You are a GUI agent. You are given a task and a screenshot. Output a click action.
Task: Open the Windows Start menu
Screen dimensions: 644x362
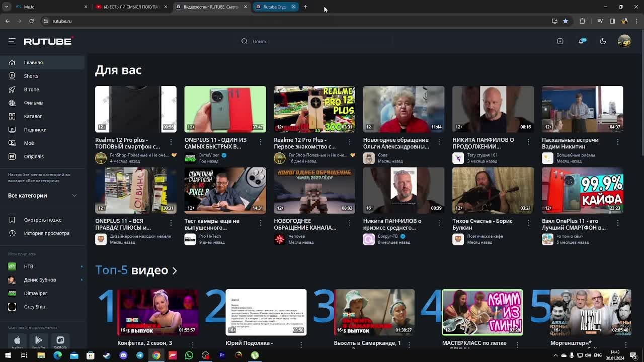click(8, 355)
